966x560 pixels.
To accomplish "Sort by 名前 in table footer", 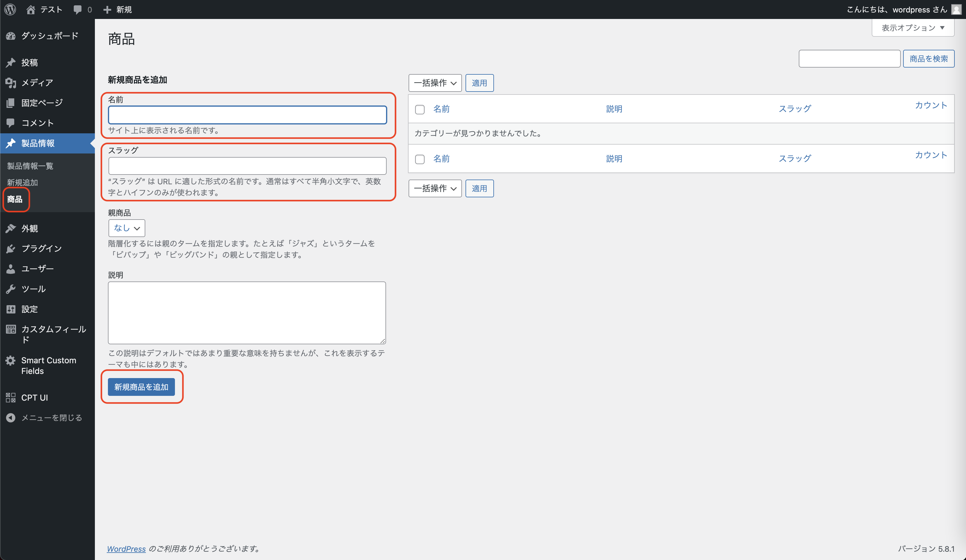I will (441, 159).
